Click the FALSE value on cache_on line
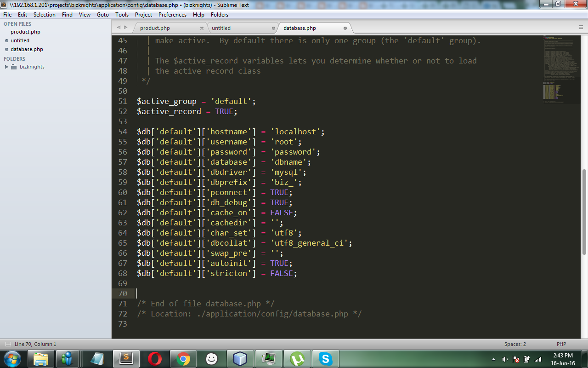The height and width of the screenshot is (368, 588). pos(282,213)
